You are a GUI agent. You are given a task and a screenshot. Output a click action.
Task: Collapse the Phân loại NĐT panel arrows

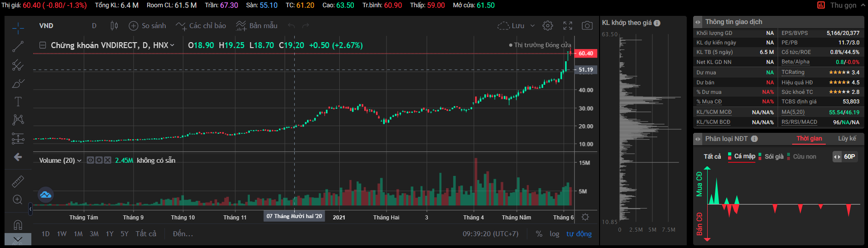click(698, 139)
